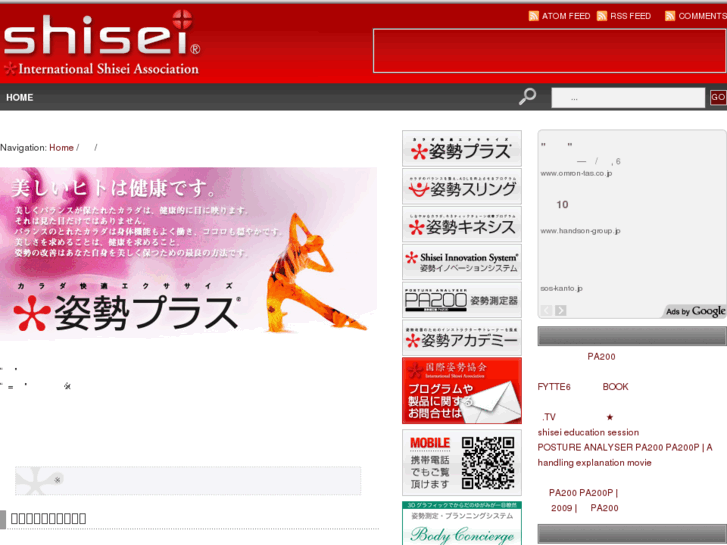Image resolution: width=727 pixels, height=545 pixels.
Task: Click the Ads by Google label
Action: (695, 311)
